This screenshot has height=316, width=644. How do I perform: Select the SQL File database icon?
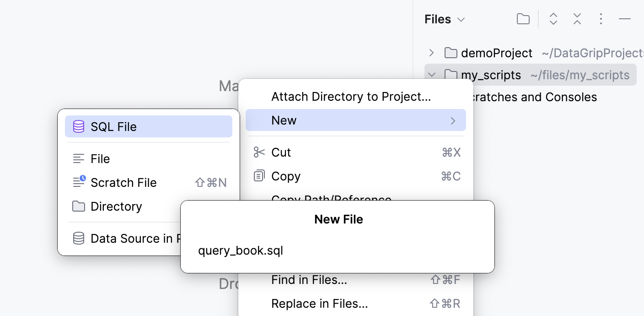79,126
